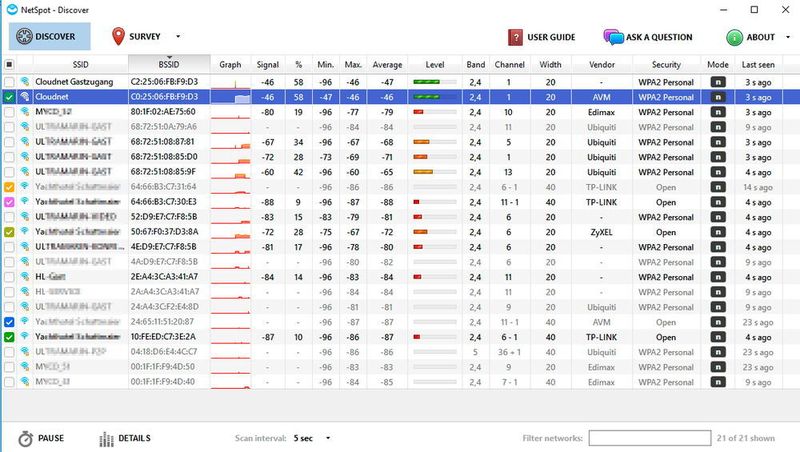Click the red Survey map pin icon
This screenshot has width=800, height=452.
tap(118, 36)
